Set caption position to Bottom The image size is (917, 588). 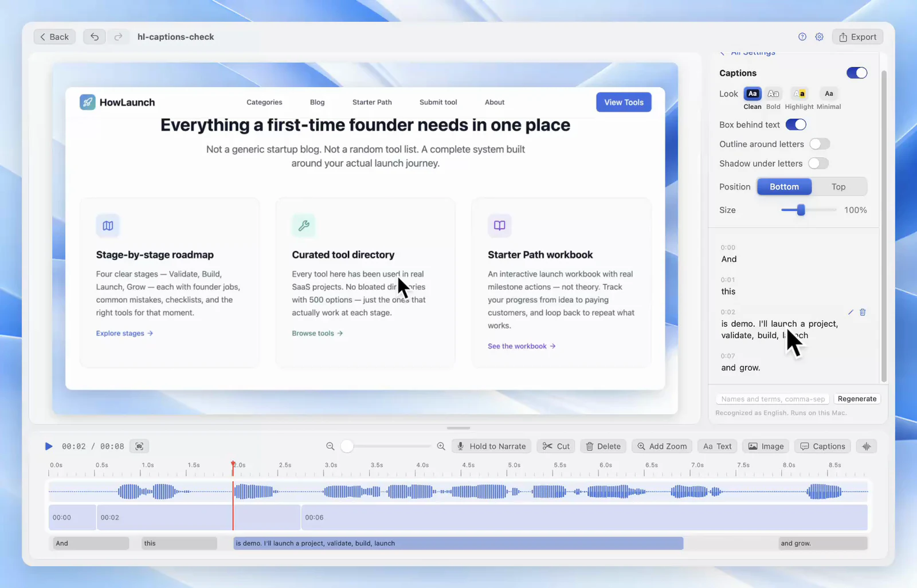(x=784, y=187)
